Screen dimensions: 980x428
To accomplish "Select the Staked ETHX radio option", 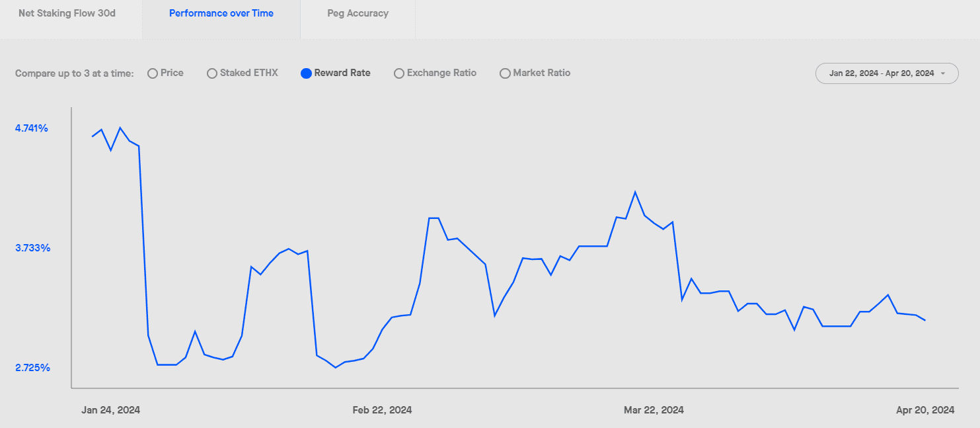I will point(212,73).
